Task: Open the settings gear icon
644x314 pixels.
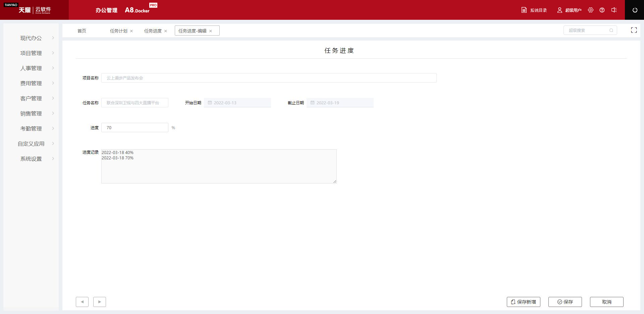Action: [591, 10]
